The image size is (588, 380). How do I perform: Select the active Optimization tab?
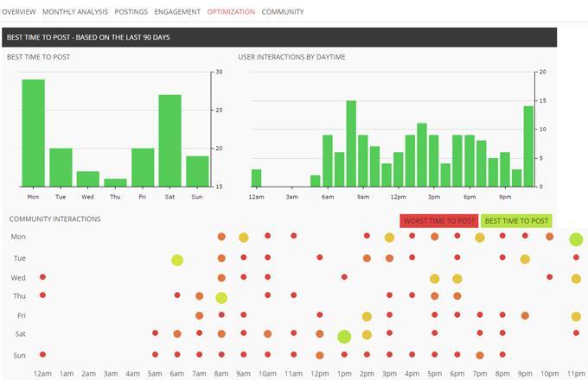point(231,12)
